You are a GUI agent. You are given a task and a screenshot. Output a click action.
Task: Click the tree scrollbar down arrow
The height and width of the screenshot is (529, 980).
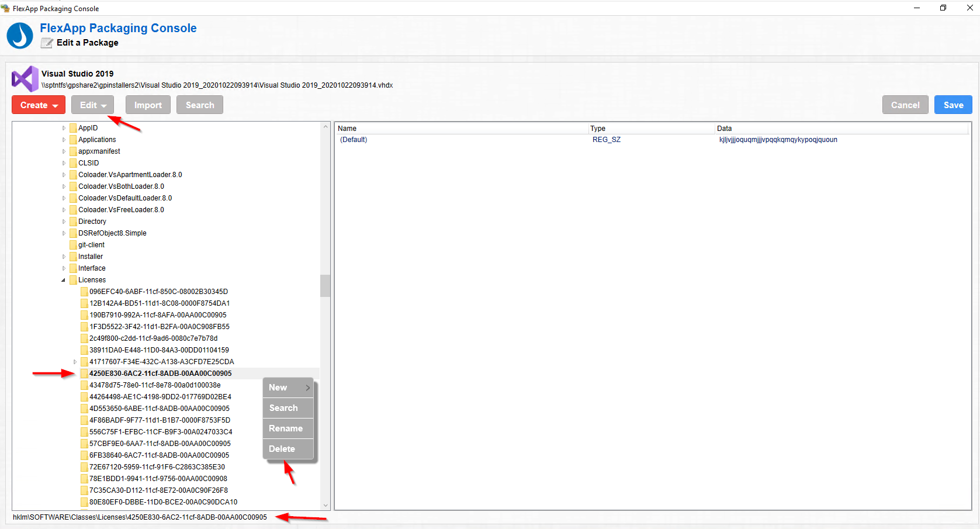pyautogui.click(x=325, y=506)
